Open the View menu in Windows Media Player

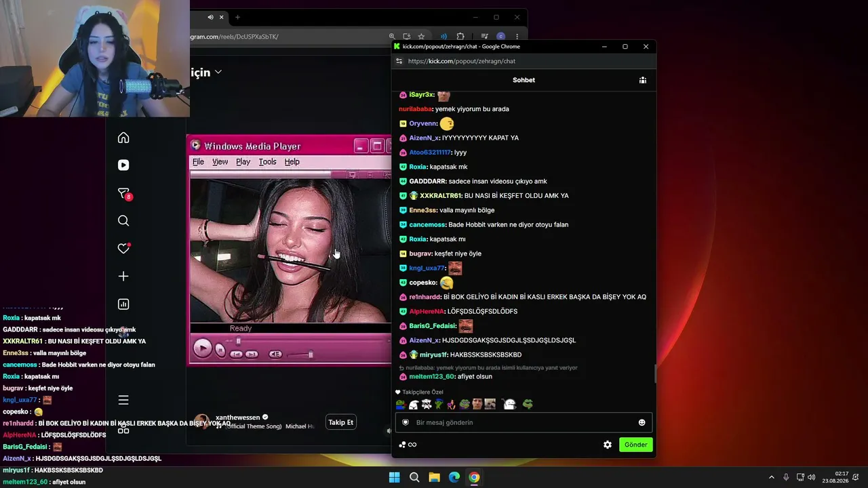click(x=220, y=162)
